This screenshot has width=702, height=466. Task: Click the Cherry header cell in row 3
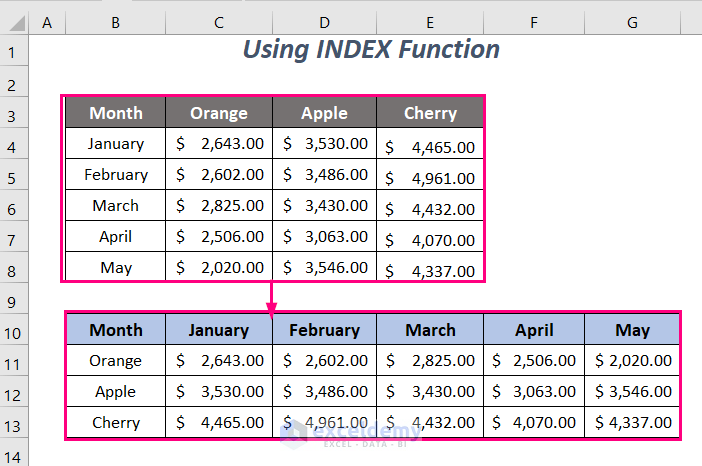[430, 113]
